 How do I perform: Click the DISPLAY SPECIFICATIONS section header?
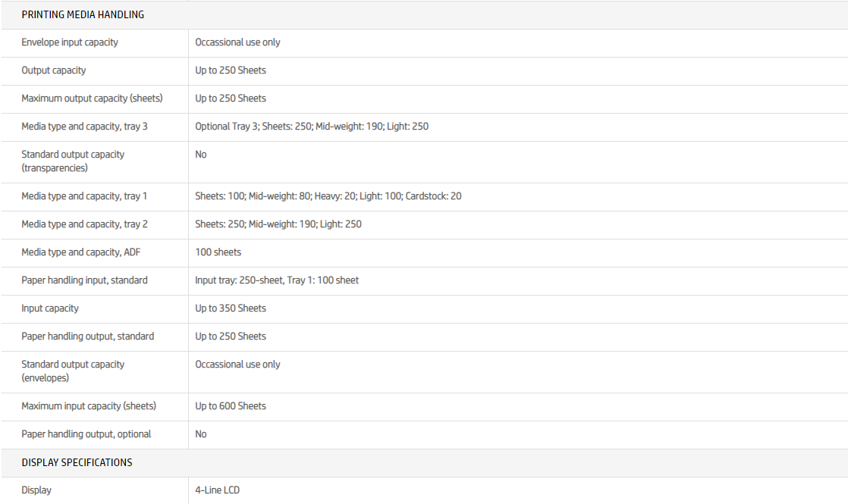pyautogui.click(x=77, y=462)
